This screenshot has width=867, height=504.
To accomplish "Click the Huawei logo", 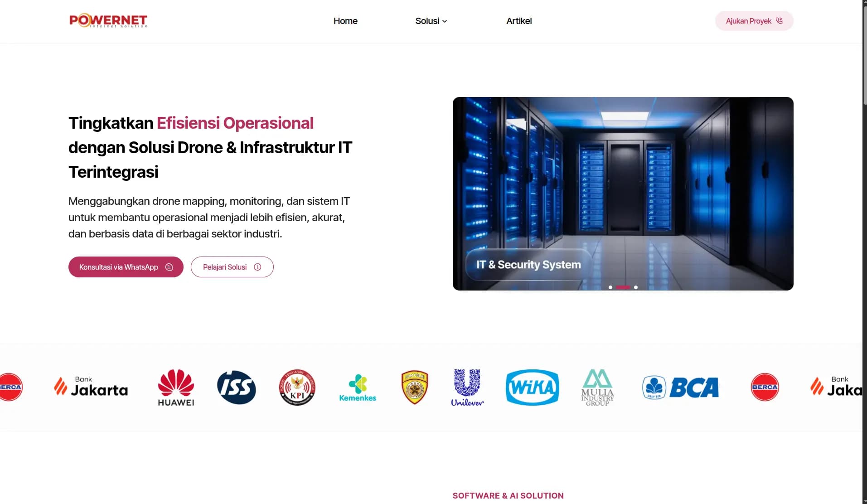I will 176,388.
